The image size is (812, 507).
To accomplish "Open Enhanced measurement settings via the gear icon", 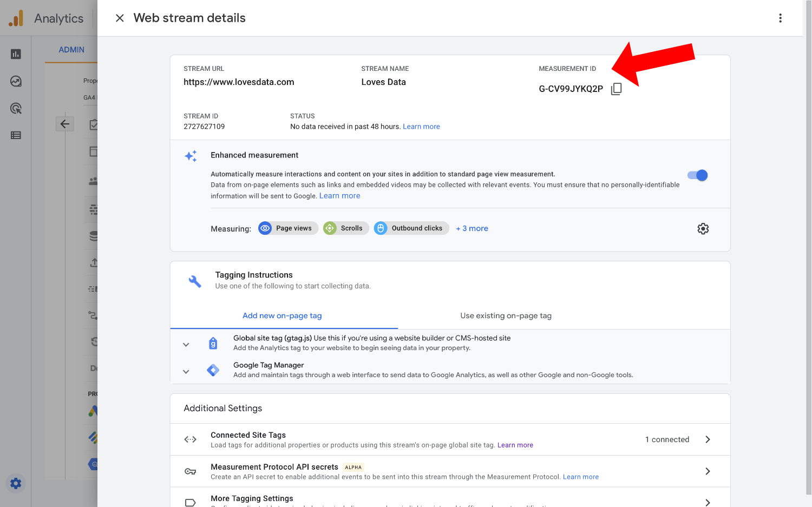I will click(x=703, y=228).
